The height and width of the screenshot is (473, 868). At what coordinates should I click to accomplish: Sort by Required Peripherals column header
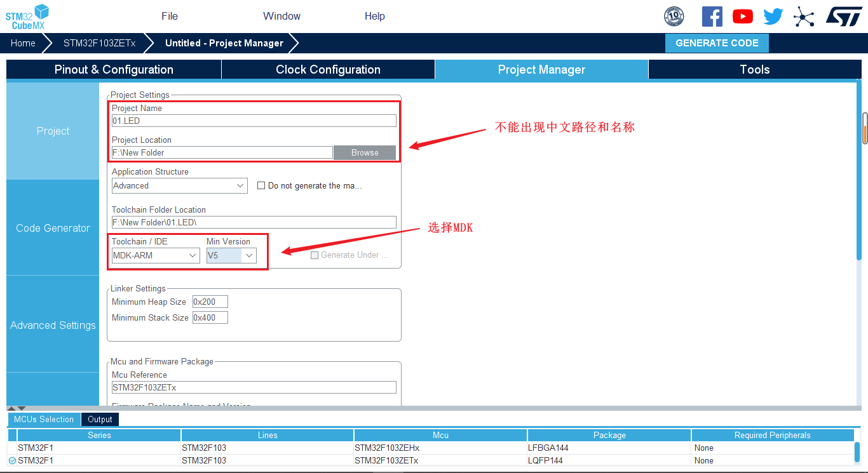pos(773,435)
